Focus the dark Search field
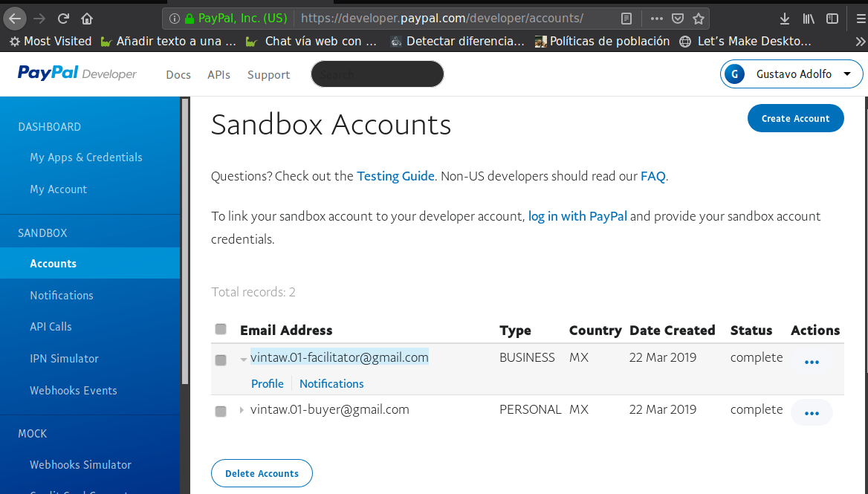Image resolution: width=868 pixels, height=494 pixels. [378, 74]
